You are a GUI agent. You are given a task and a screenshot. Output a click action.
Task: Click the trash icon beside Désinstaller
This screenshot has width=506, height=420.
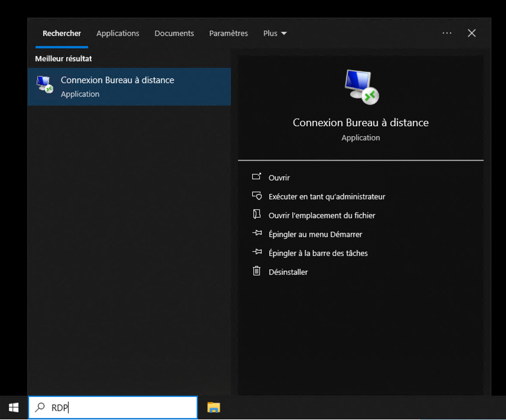pos(257,271)
